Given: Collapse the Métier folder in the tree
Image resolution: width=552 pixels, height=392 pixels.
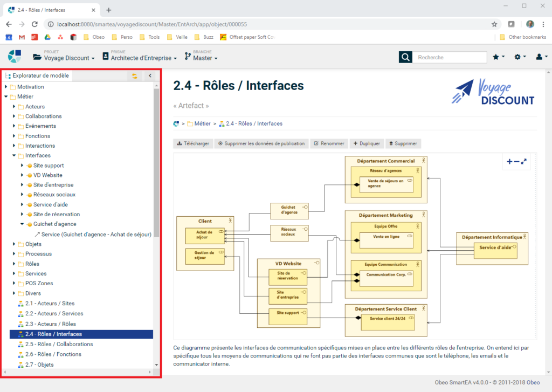Looking at the screenshot, I should 5,96.
